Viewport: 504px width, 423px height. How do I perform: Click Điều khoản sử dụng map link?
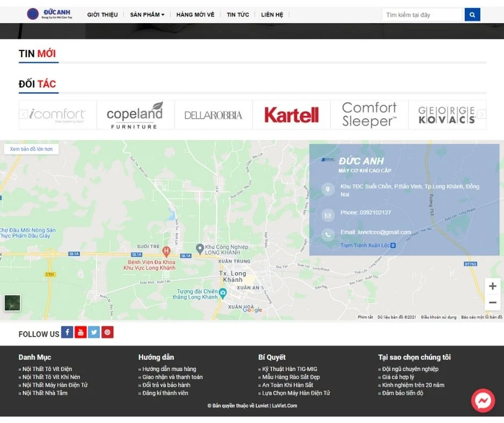click(x=439, y=317)
